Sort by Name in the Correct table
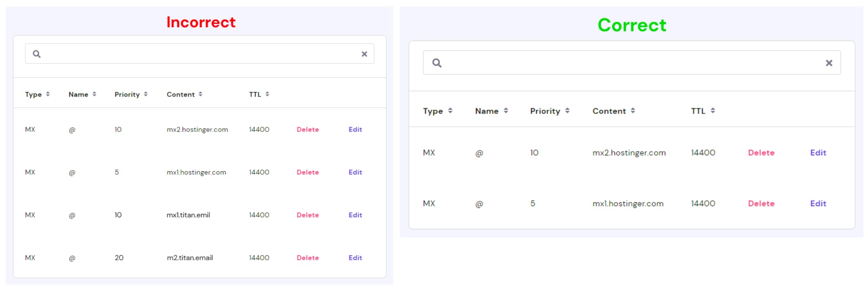This screenshot has width=868, height=292. 491,111
